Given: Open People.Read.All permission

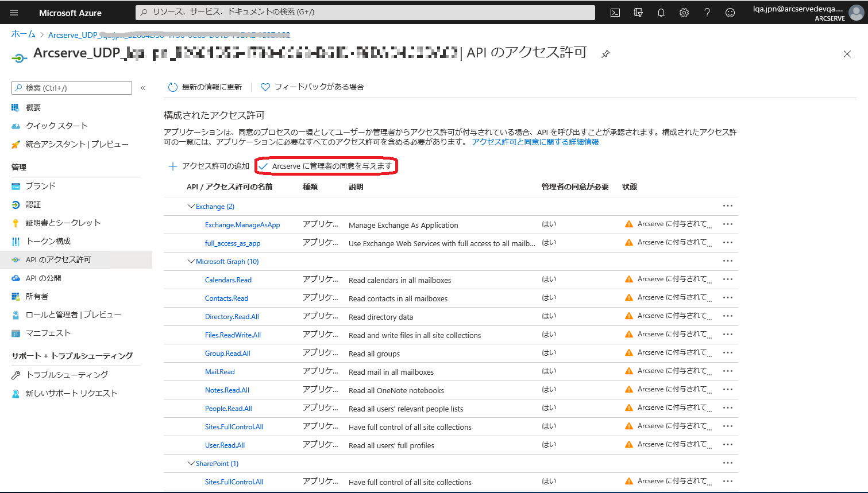Looking at the screenshot, I should (229, 409).
